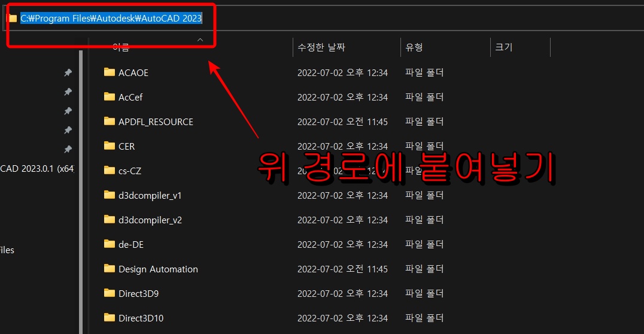Click the folder icon in the address bar
Screen dimensions: 644x334
pyautogui.click(x=13, y=19)
